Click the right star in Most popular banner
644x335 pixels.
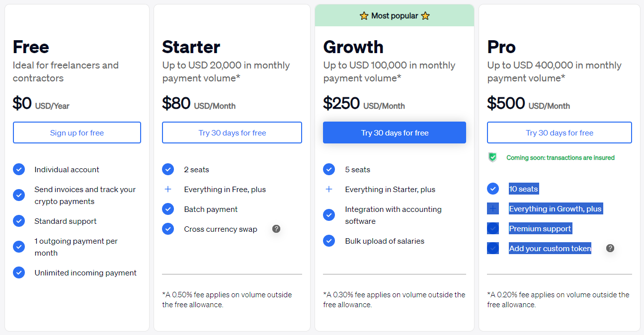click(x=425, y=16)
